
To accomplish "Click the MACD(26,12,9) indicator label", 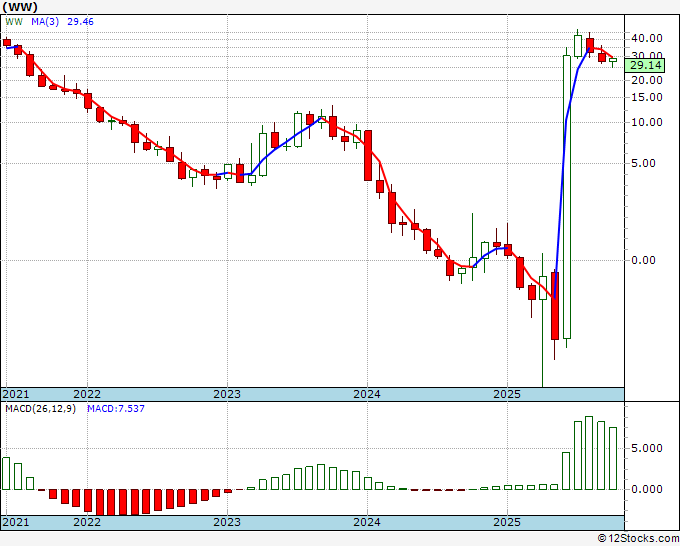I will (x=40, y=409).
